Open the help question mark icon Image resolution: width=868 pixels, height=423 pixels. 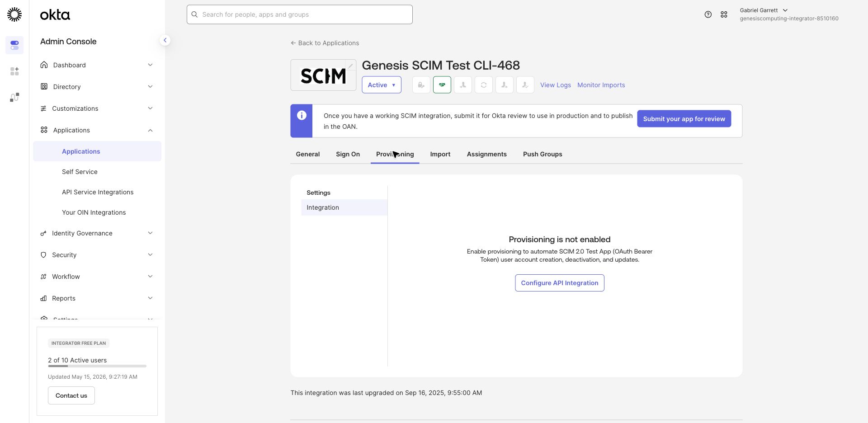click(708, 14)
